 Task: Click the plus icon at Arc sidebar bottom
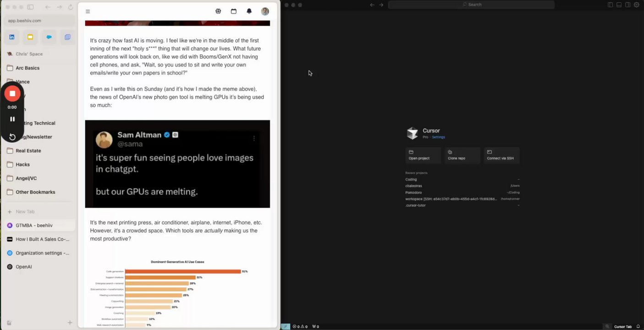(x=70, y=323)
